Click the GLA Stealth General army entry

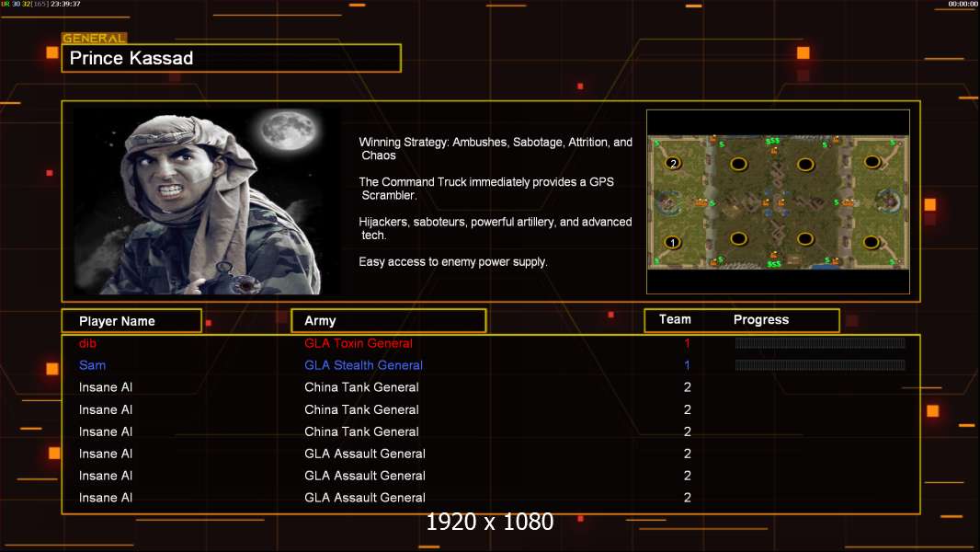pos(363,365)
